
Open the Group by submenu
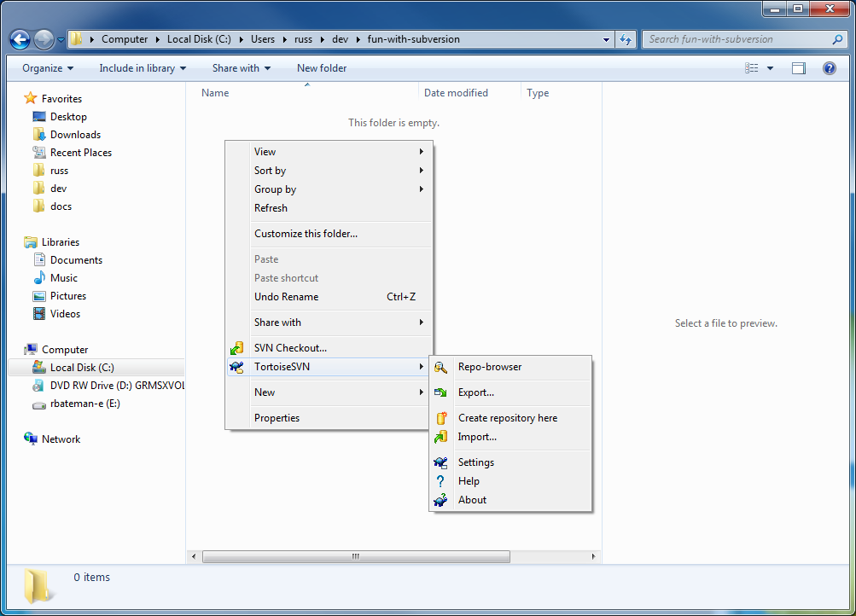tap(329, 189)
